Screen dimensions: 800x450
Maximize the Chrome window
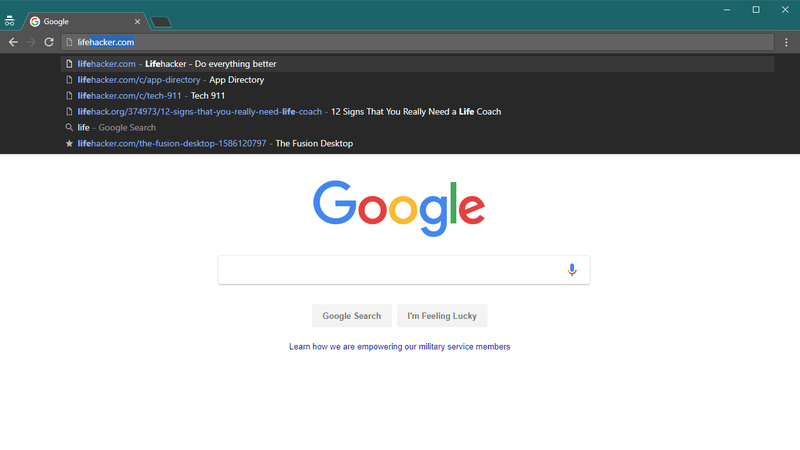click(756, 10)
